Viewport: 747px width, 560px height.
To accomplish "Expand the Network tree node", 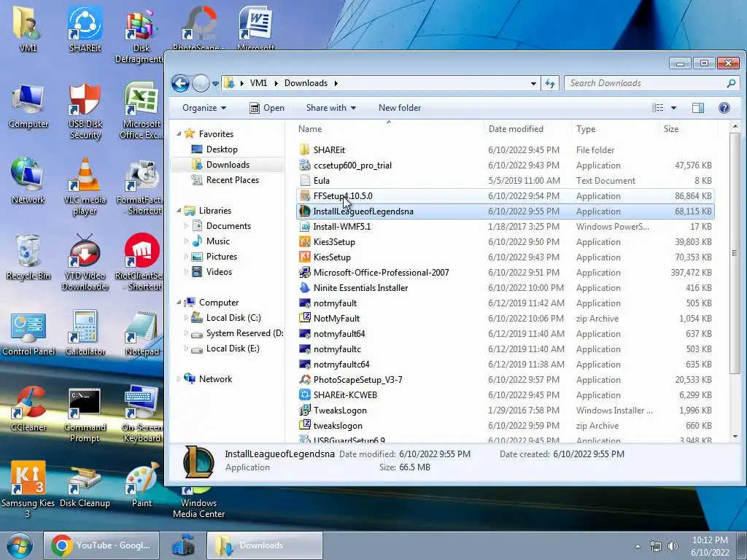I will tap(179, 379).
